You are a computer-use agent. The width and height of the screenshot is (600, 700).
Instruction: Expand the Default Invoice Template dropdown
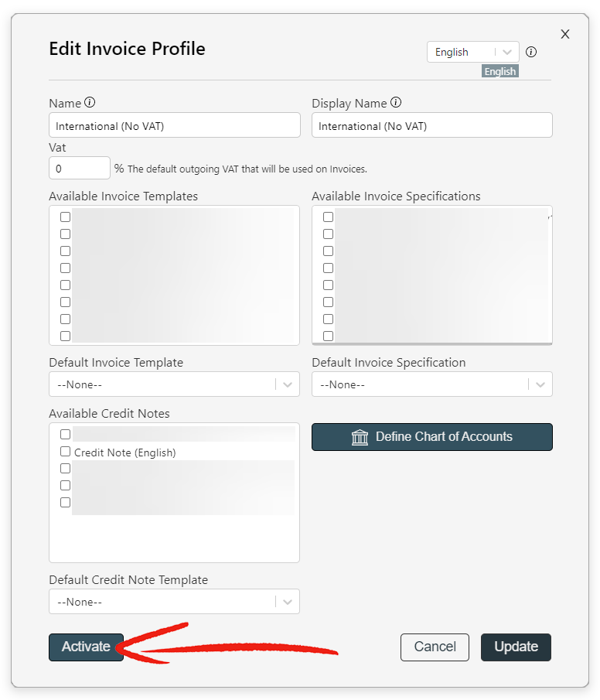[174, 384]
